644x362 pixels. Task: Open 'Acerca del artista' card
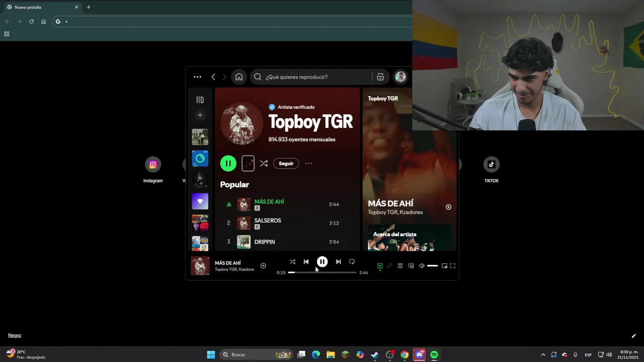click(410, 237)
